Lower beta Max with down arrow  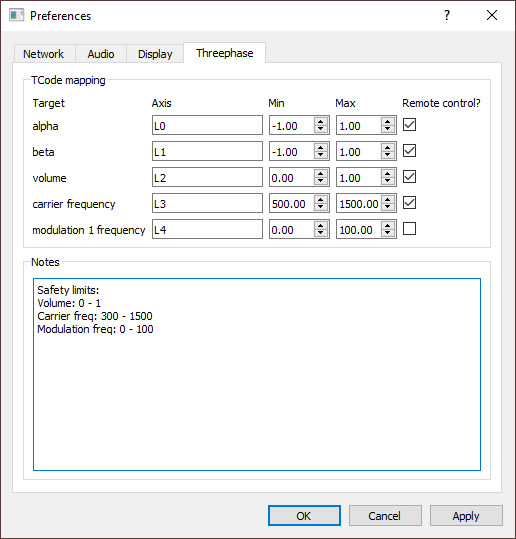pyautogui.click(x=388, y=155)
